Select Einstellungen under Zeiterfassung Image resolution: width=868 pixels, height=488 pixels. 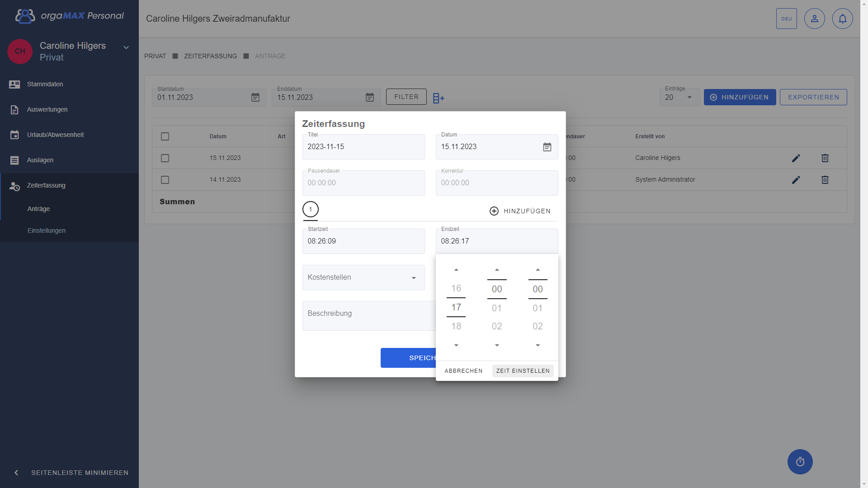(x=47, y=230)
